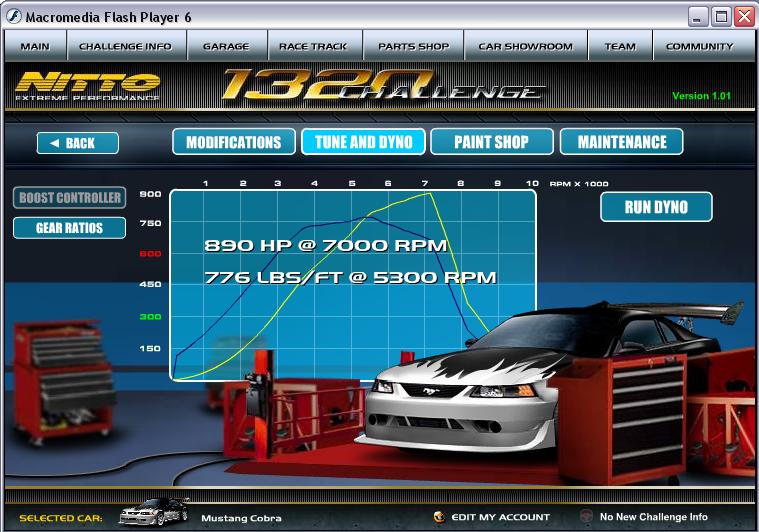
Task: Click the RPM X 1000 axis label
Action: point(579,184)
